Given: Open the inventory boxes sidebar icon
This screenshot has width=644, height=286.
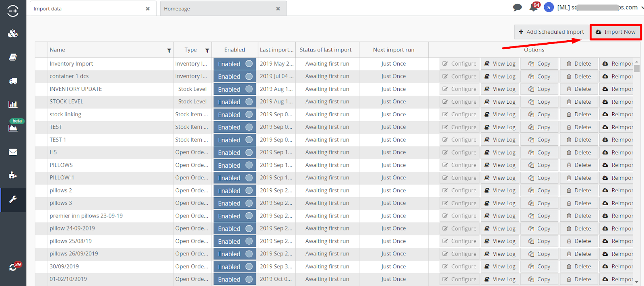Looking at the screenshot, I should point(13,34).
